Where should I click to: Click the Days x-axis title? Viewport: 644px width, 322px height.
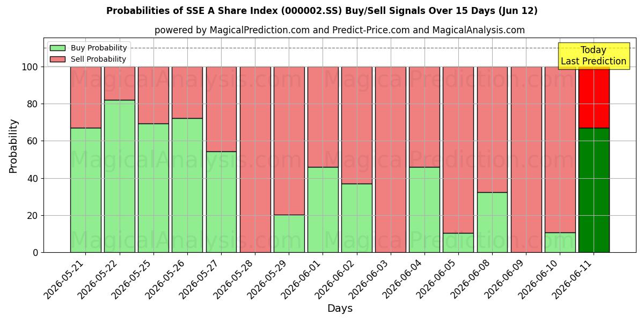(x=340, y=309)
